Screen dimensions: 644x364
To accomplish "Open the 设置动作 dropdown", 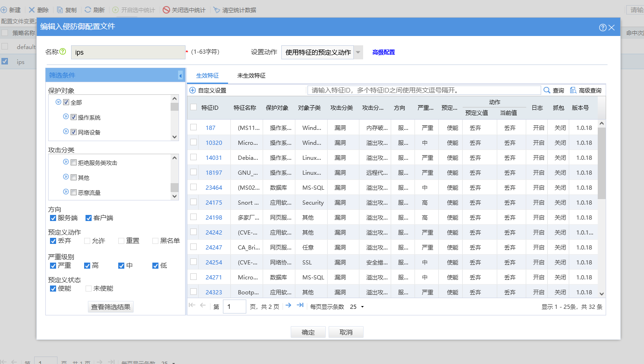I will point(358,52).
